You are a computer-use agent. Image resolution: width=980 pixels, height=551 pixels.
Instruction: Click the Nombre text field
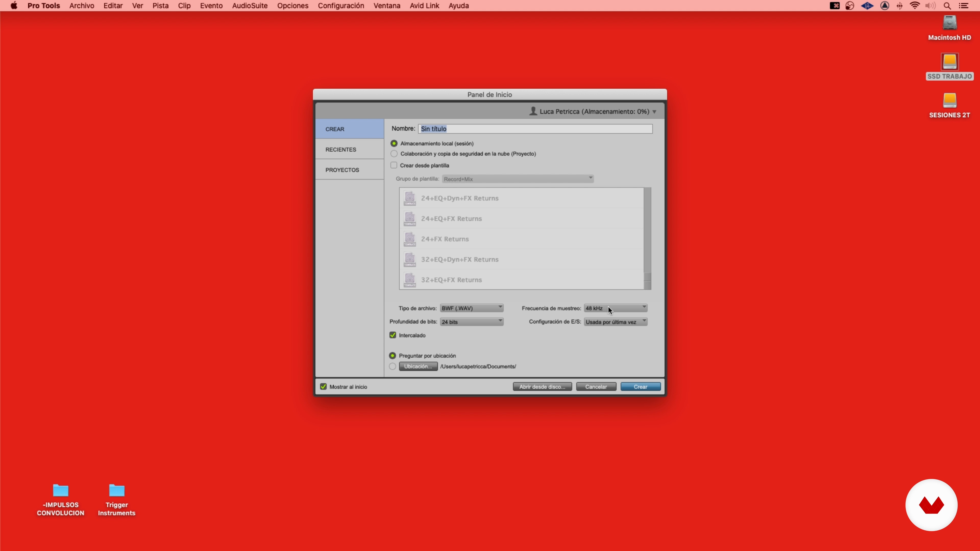(x=535, y=129)
